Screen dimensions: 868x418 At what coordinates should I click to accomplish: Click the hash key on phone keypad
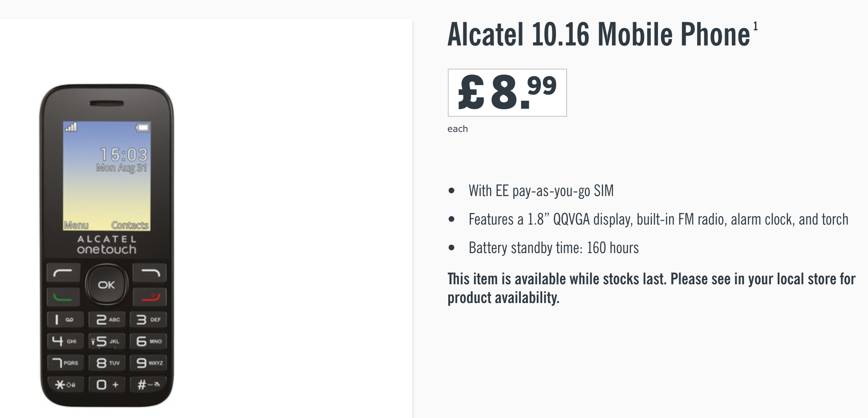(x=149, y=384)
